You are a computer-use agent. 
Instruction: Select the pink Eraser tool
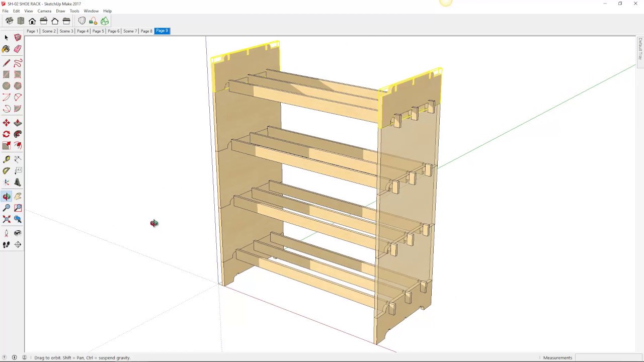(x=18, y=49)
